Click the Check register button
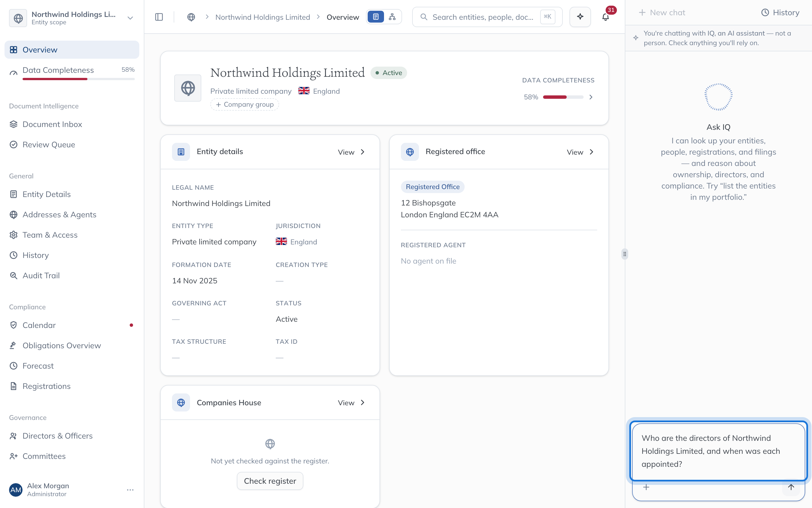This screenshot has height=508, width=812. point(270,481)
